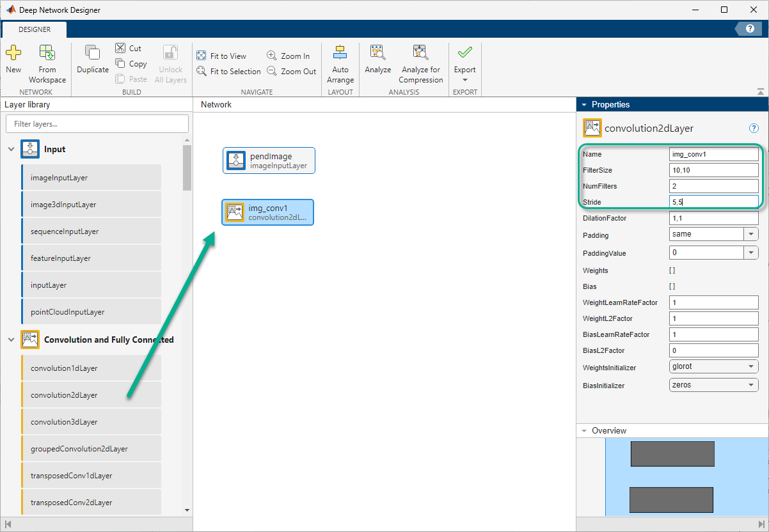Collapse the right panel arrow in status bar
The height and width of the screenshot is (532, 769).
pos(761,524)
